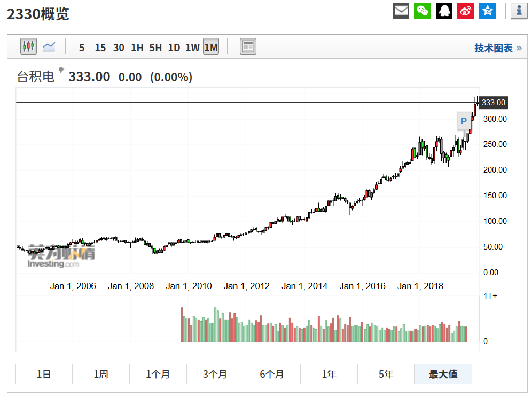Click the P marker on chart
Viewport: 532px width, 397px height.
tap(464, 121)
